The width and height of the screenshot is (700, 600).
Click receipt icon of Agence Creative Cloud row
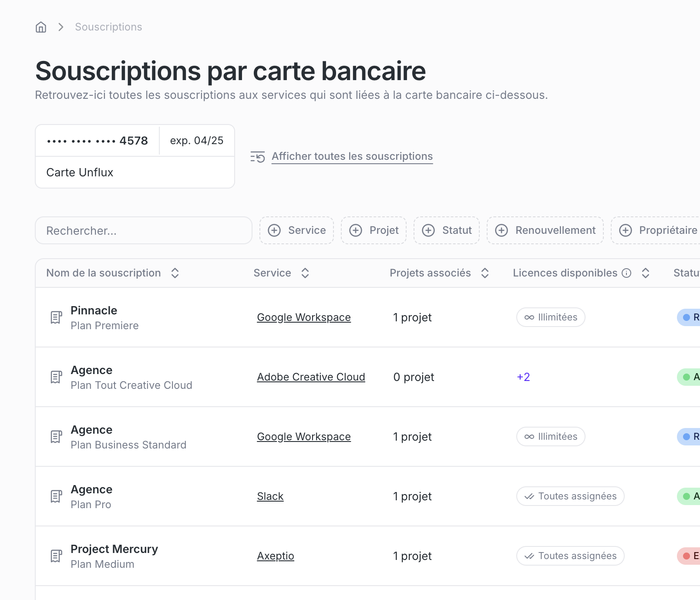click(56, 377)
